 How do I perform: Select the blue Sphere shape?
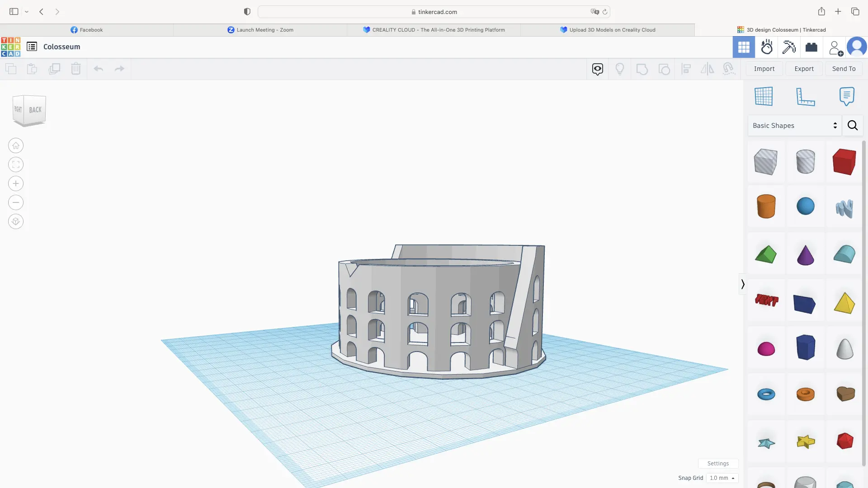click(x=805, y=206)
